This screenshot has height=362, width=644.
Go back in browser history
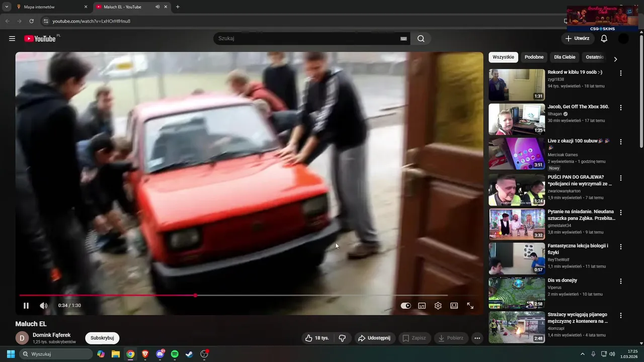(x=7, y=21)
